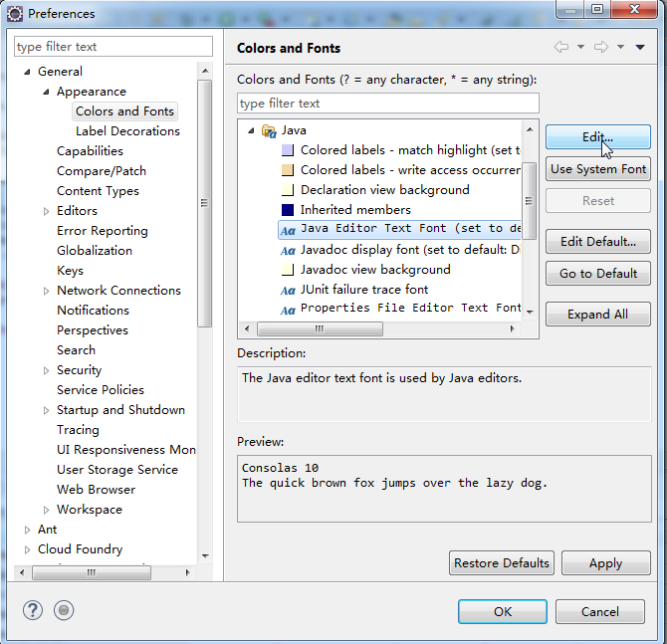
Task: Open back history dropdown arrow
Action: point(580,47)
